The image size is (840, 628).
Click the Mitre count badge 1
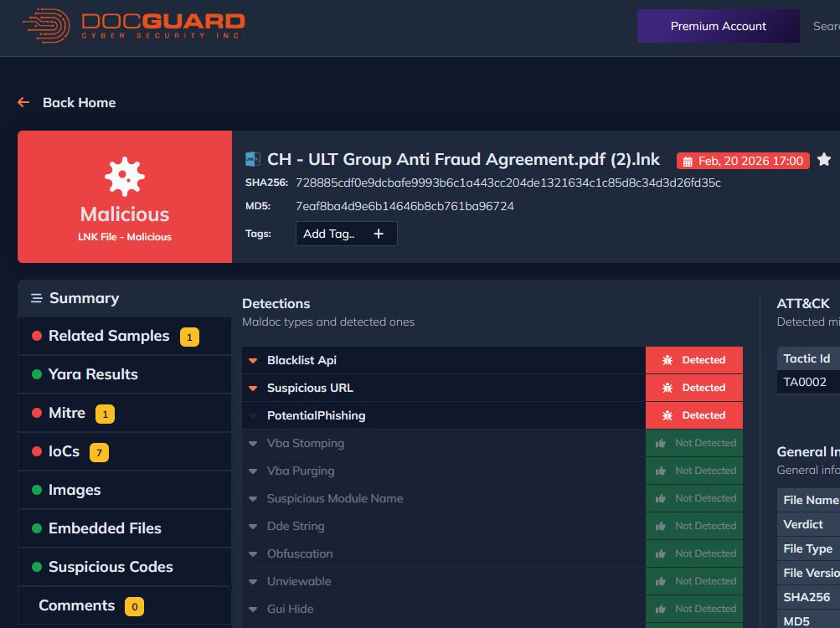pos(105,414)
